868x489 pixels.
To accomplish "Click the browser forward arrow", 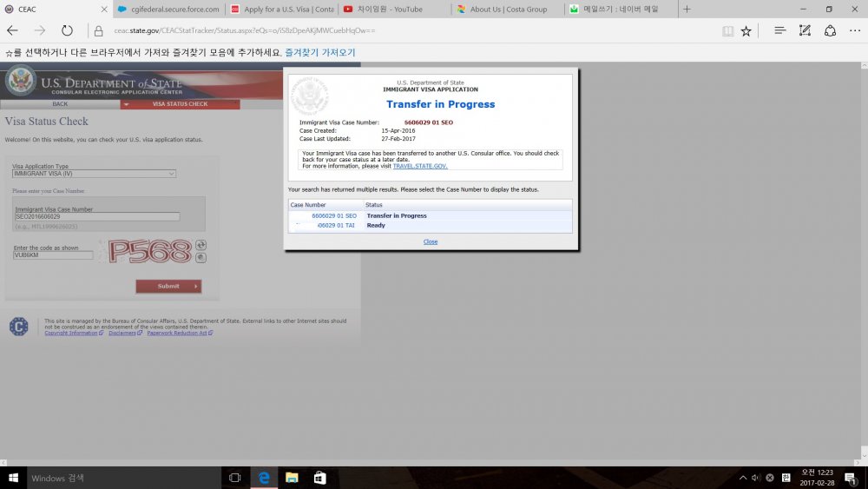I will click(x=39, y=30).
